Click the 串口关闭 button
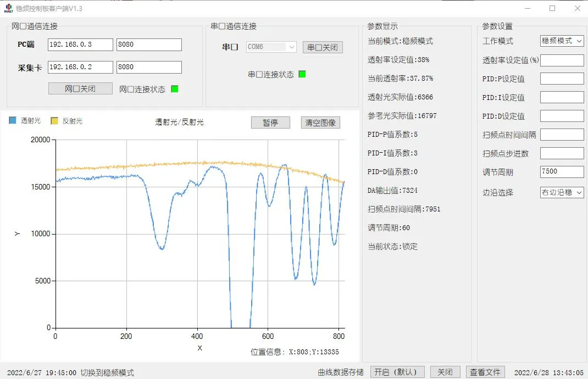This screenshot has width=588, height=379. point(323,47)
